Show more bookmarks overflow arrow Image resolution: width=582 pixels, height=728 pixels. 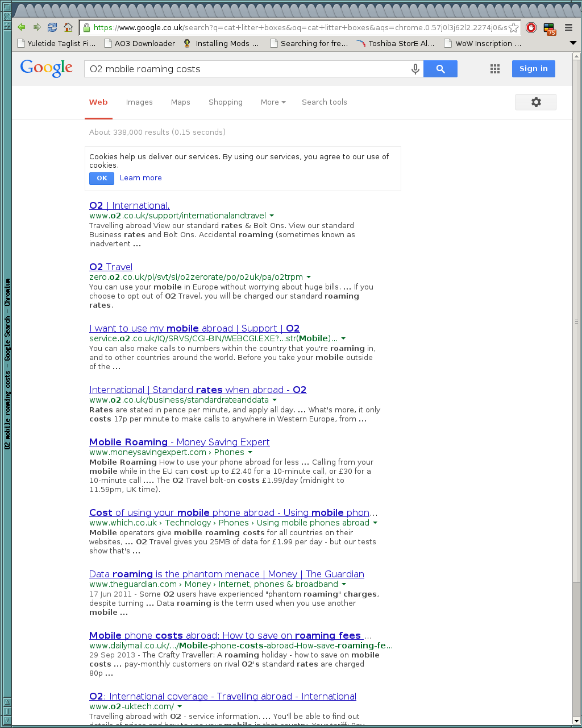tap(573, 43)
